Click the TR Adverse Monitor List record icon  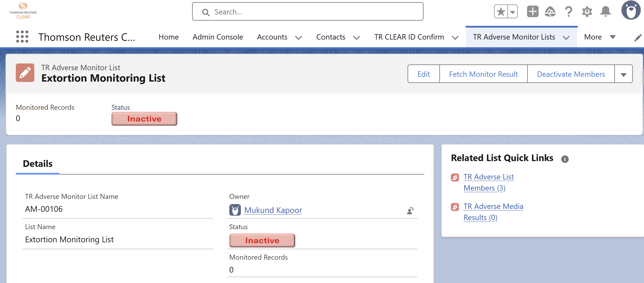pyautogui.click(x=25, y=73)
